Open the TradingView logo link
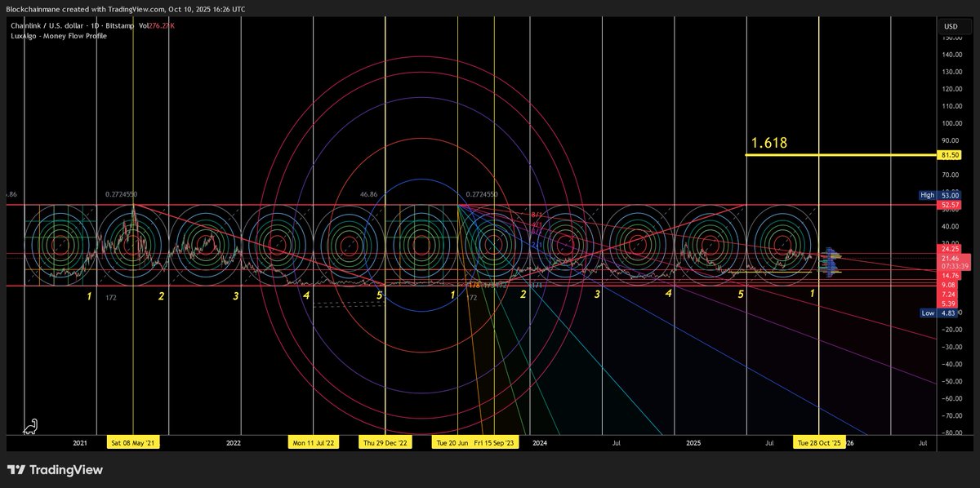The image size is (980, 488). [56, 470]
